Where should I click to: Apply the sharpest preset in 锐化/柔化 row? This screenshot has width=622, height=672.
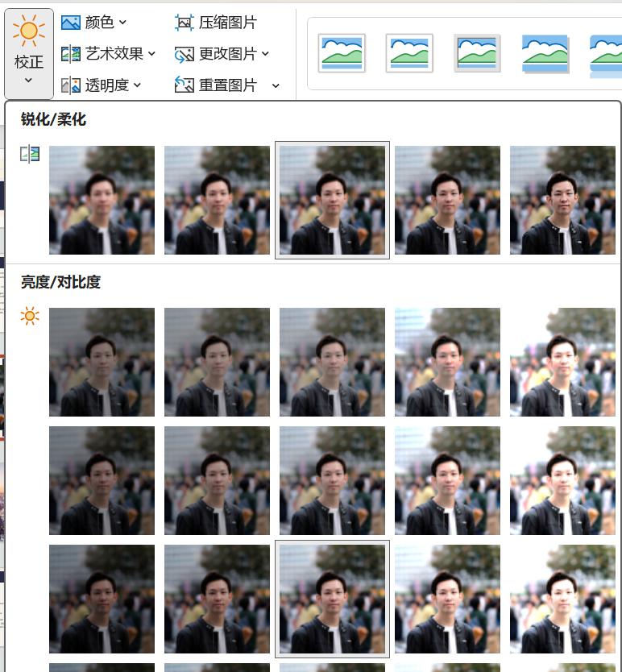(562, 200)
